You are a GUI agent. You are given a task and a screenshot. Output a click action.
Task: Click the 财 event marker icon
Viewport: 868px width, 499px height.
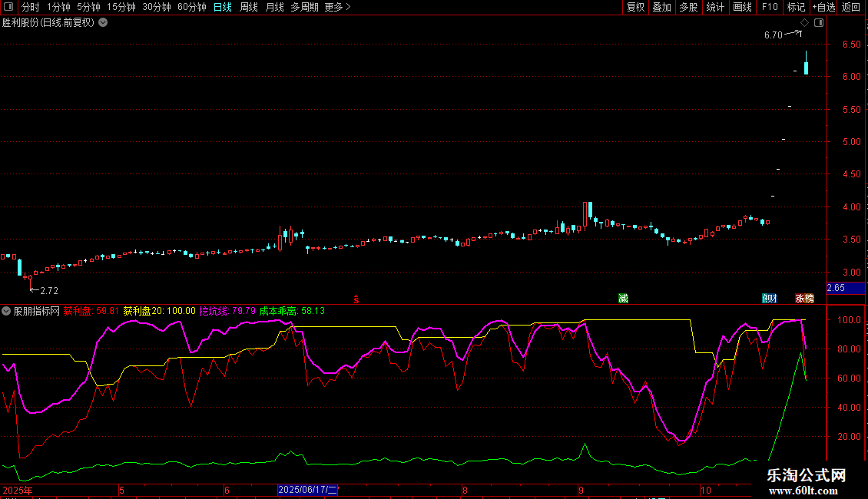click(x=769, y=298)
